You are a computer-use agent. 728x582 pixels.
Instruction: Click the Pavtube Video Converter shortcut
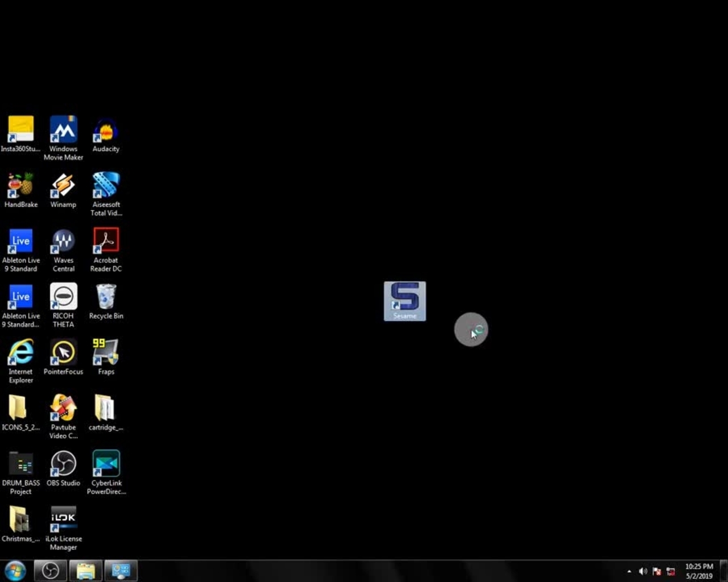[x=63, y=417]
